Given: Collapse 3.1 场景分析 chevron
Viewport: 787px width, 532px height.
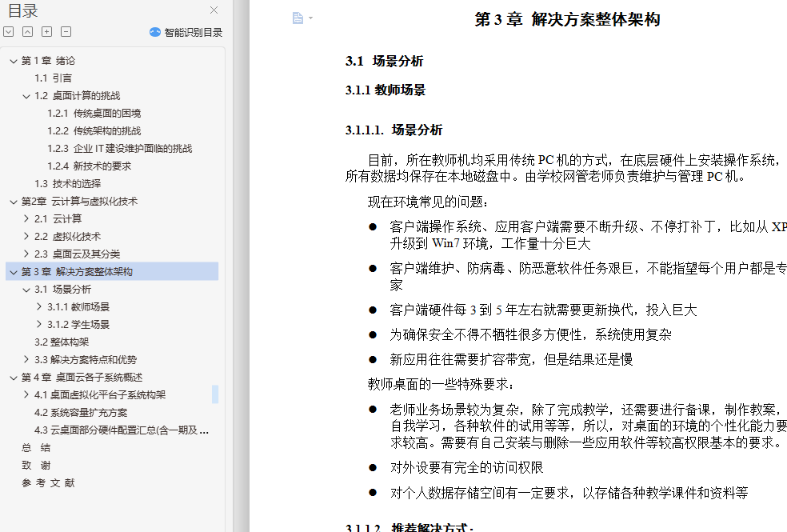Looking at the screenshot, I should (26, 290).
